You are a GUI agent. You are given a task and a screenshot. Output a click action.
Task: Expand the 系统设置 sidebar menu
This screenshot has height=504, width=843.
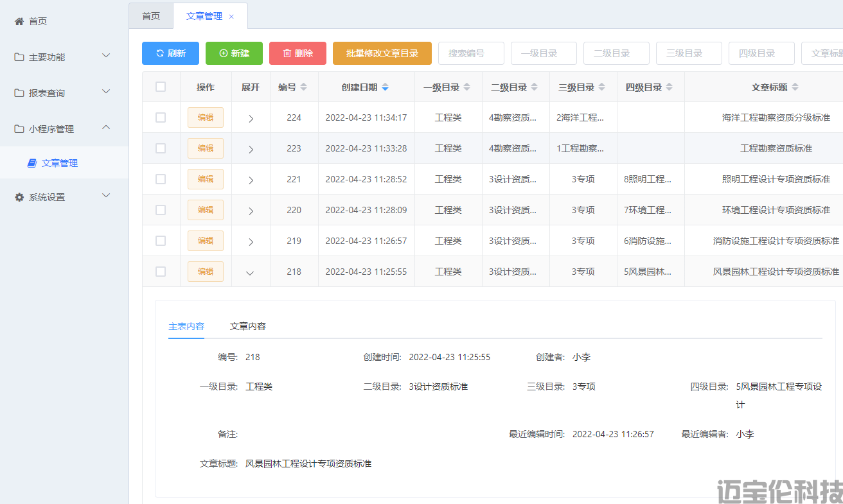coord(107,196)
